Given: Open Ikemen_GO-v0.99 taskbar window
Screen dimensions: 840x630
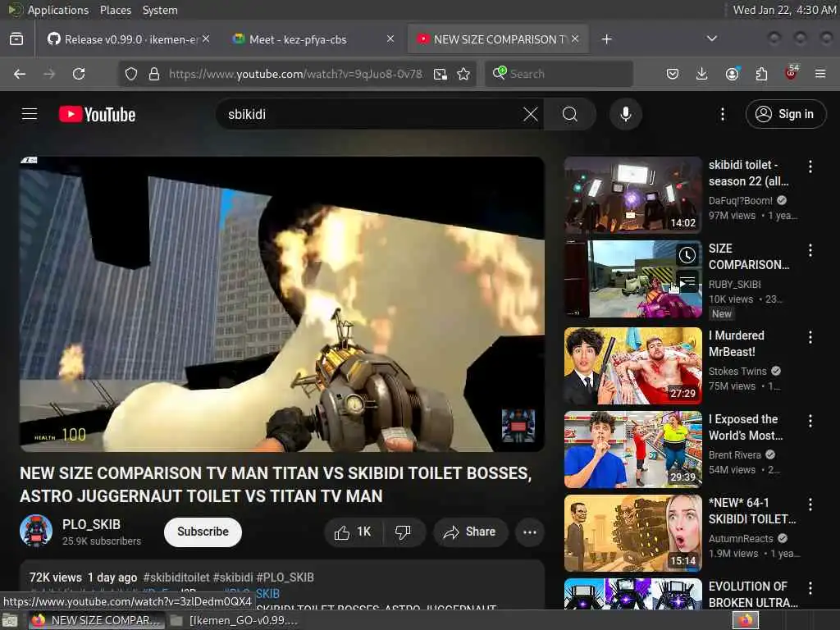Looking at the screenshot, I should point(234,620).
